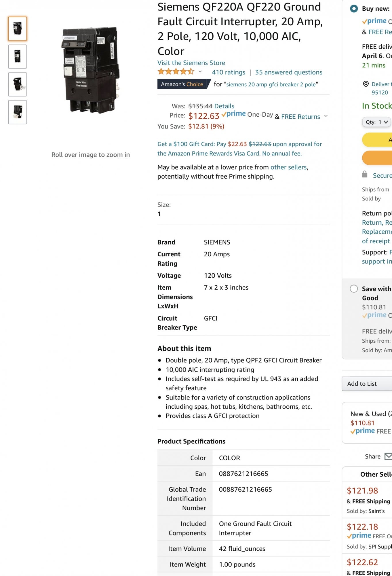Select the fourth product thumbnail image
Viewport: 392px width, 576px height.
point(18,112)
